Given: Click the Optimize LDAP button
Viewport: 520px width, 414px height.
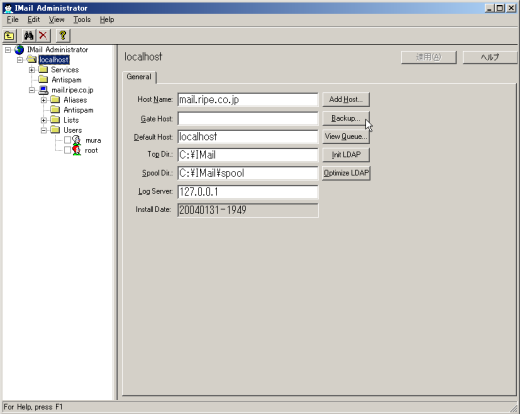Looking at the screenshot, I should coord(346,173).
